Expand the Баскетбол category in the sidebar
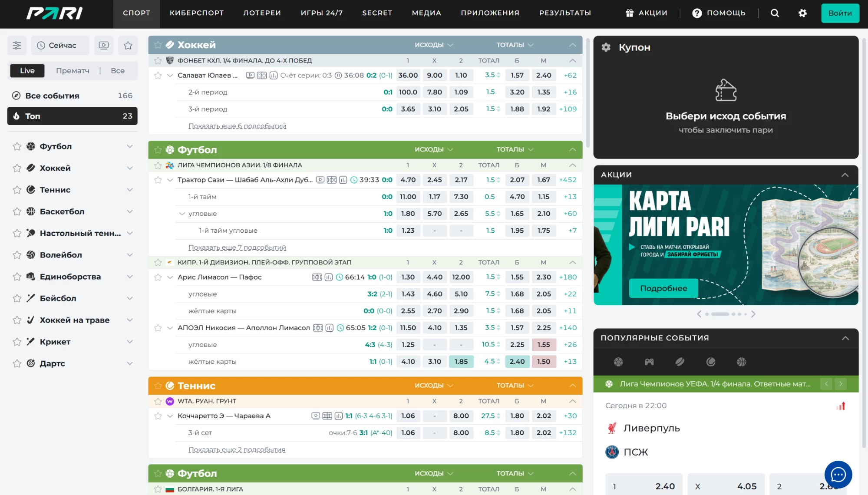 129,211
